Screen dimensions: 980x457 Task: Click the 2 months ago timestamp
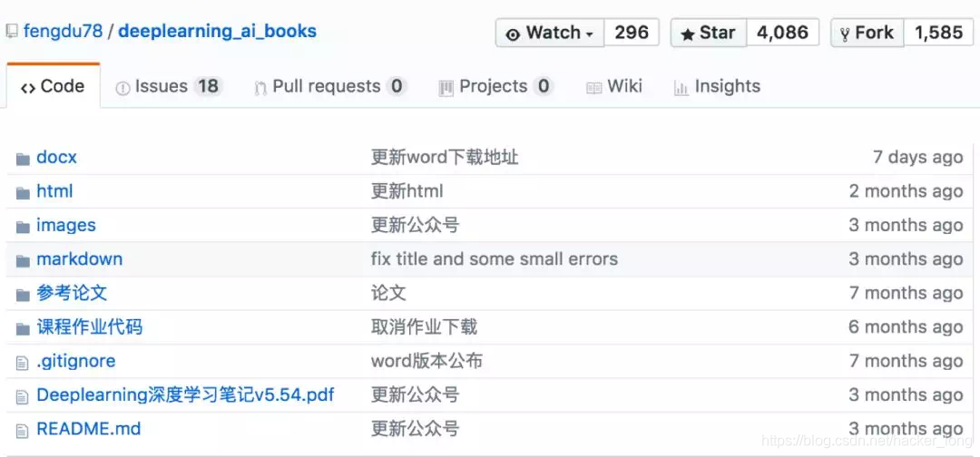click(x=906, y=191)
